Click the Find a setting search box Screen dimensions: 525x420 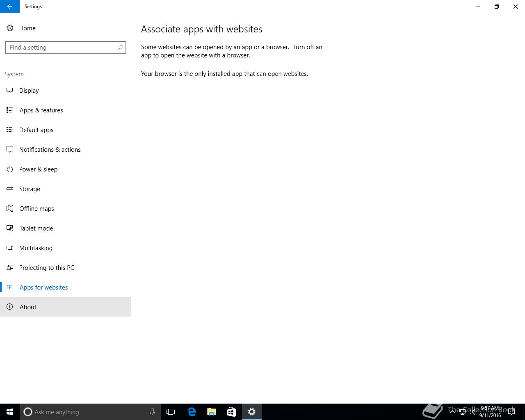click(66, 48)
